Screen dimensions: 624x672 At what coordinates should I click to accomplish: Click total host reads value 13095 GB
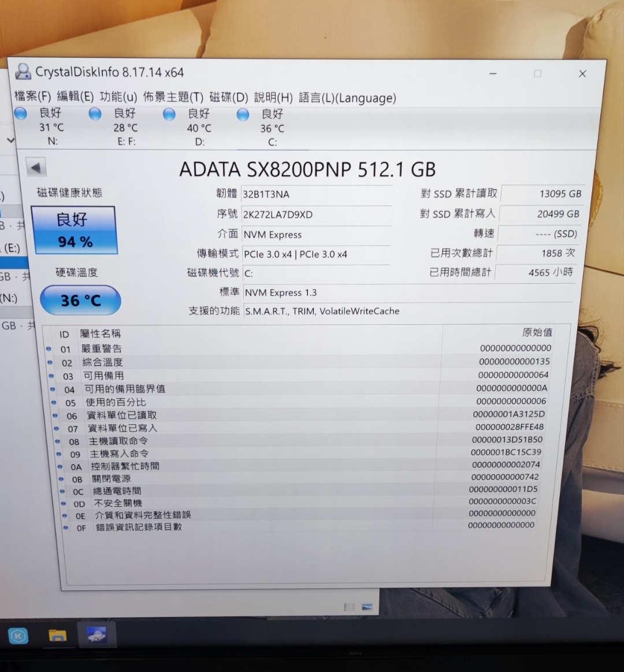click(542, 194)
